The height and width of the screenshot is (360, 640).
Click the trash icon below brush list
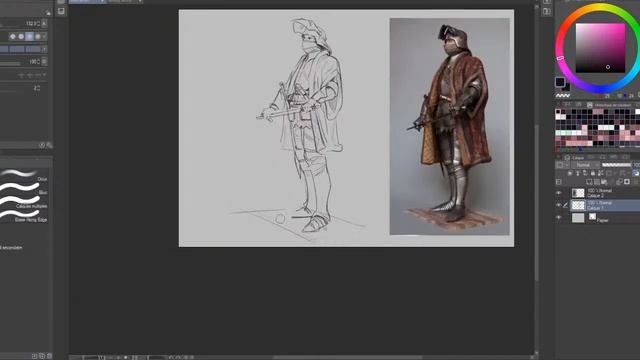[x=49, y=356]
